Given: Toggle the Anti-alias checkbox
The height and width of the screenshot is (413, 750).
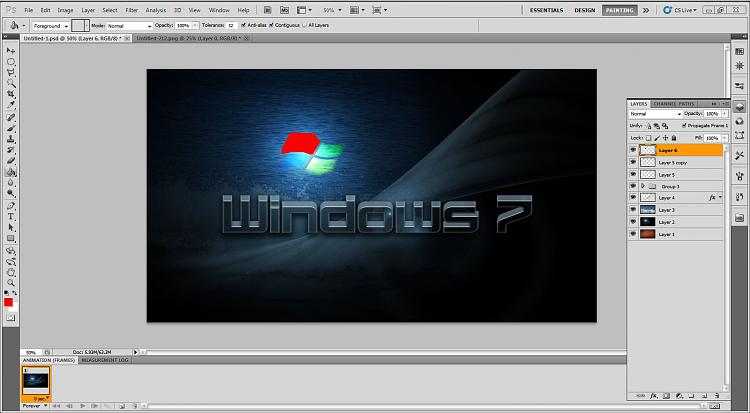Looking at the screenshot, I should [244, 25].
